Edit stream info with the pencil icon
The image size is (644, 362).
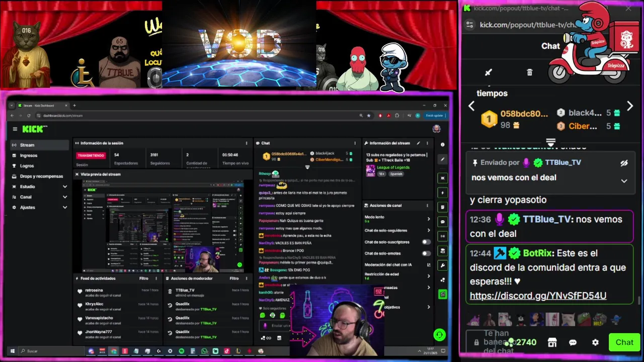[x=418, y=143]
